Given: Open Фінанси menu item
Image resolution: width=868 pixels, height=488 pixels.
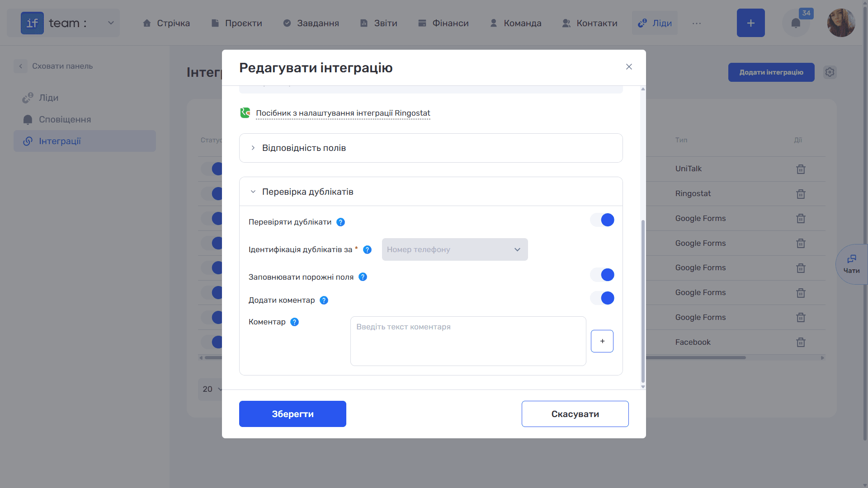Looking at the screenshot, I should click(443, 23).
